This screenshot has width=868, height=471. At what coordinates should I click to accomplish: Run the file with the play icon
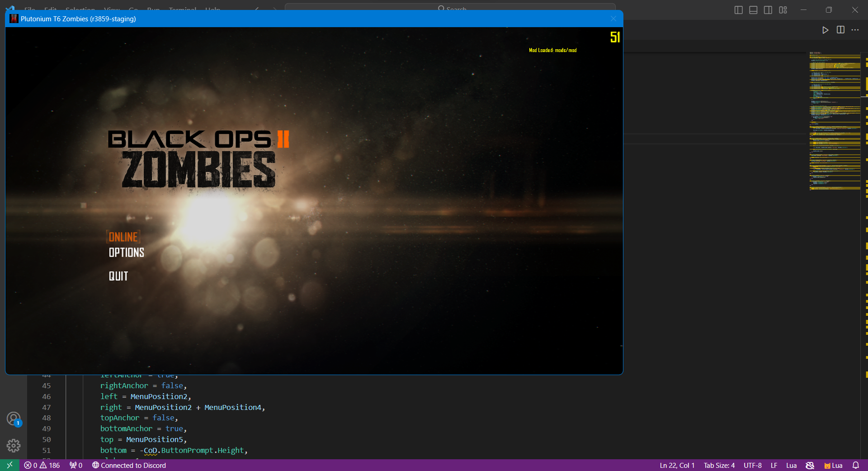coord(825,30)
